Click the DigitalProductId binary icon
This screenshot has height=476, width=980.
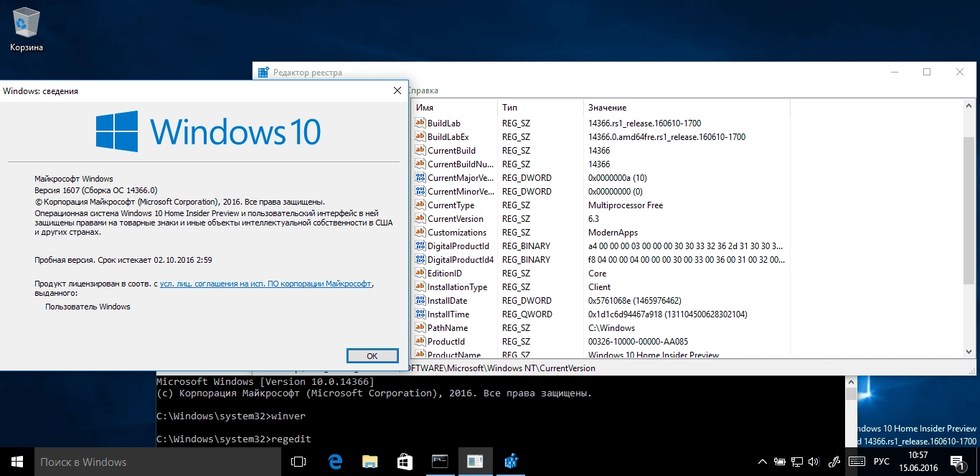coord(420,246)
